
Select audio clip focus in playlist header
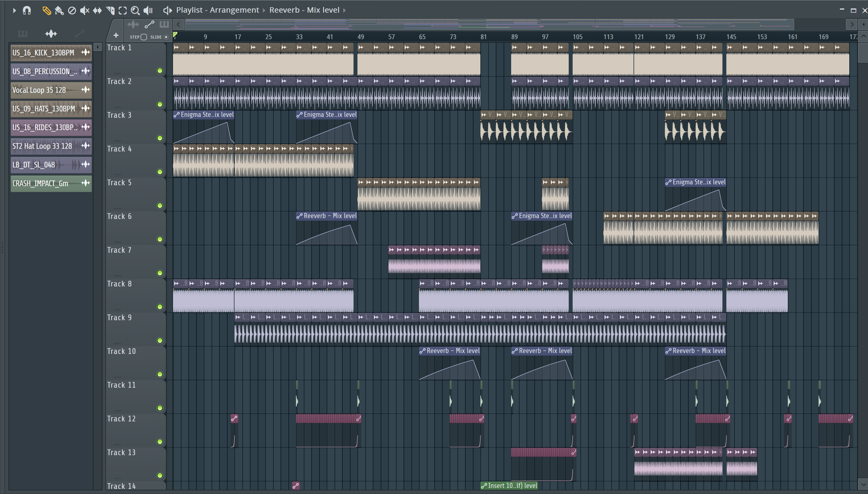[x=133, y=24]
